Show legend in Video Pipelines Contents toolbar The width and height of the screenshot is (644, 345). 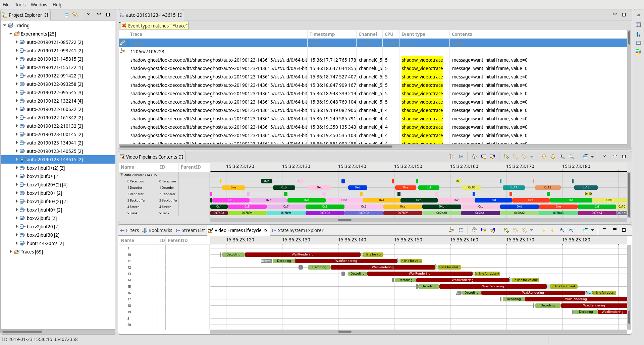click(x=461, y=157)
